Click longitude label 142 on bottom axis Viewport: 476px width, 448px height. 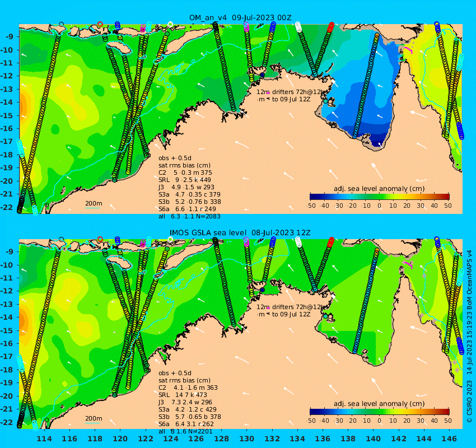(399, 438)
